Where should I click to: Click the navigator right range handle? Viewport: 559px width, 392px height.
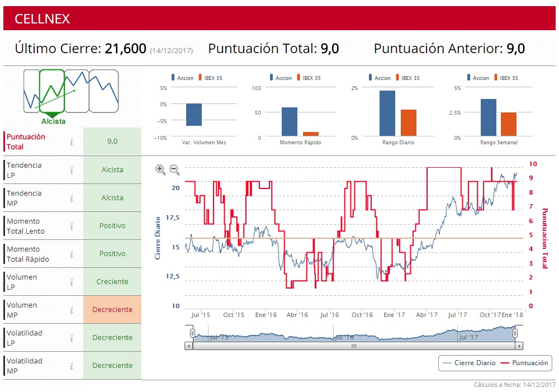[515, 333]
